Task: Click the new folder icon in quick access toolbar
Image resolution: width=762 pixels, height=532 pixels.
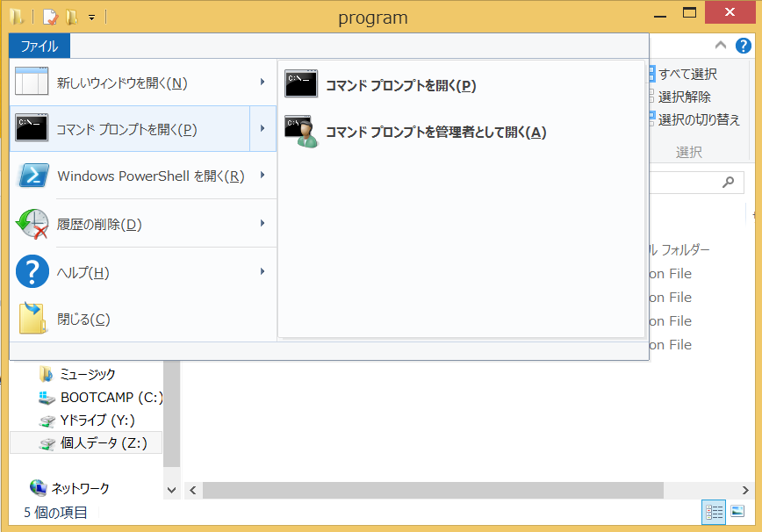Action: pyautogui.click(x=72, y=17)
